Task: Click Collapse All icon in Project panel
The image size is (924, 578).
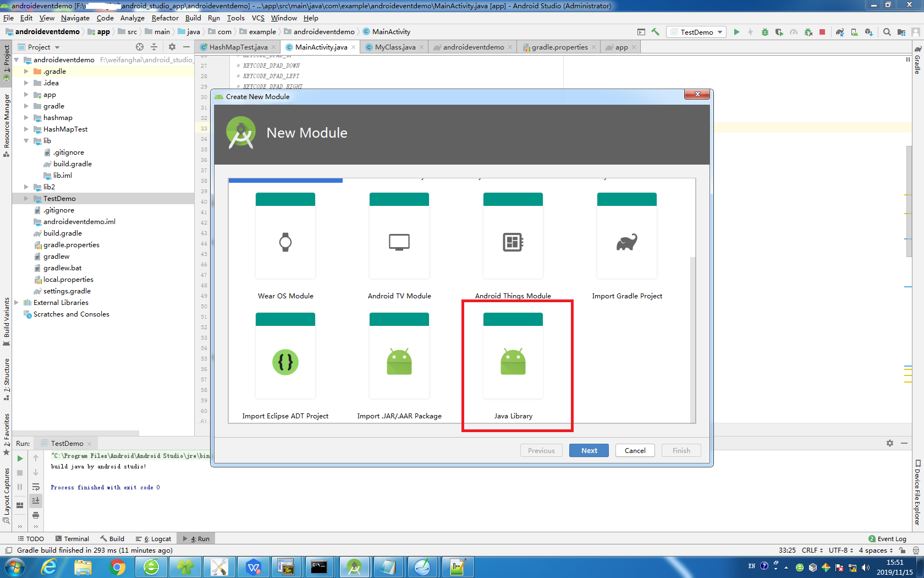Action: coord(154,47)
